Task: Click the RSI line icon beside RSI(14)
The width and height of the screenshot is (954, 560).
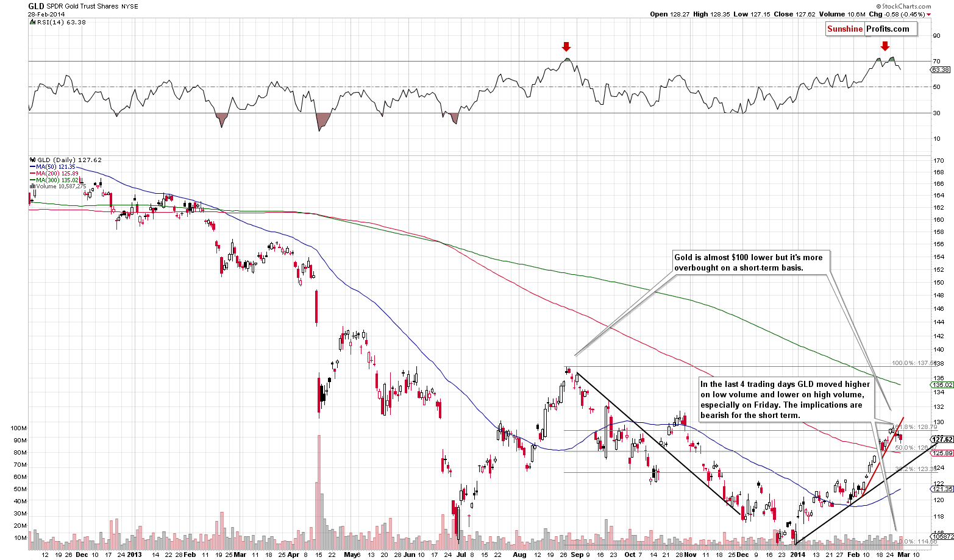Action: (32, 22)
